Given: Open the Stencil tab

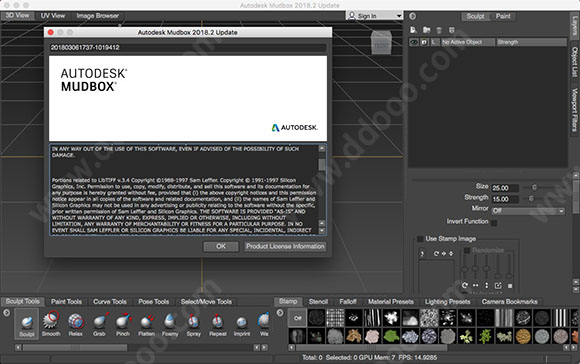Looking at the screenshot, I should [318, 302].
